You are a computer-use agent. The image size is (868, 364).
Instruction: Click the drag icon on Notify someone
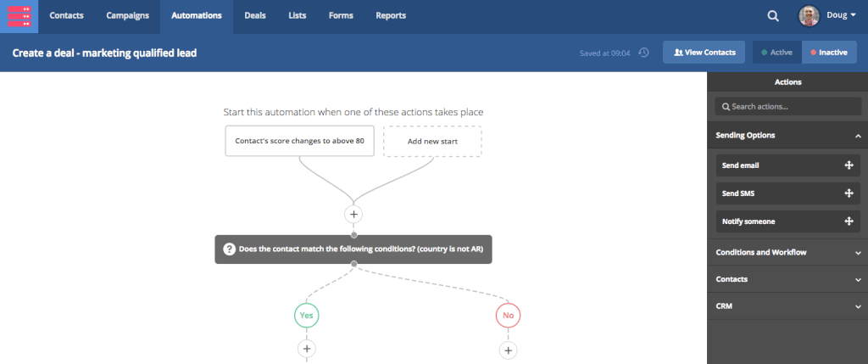[x=849, y=221]
